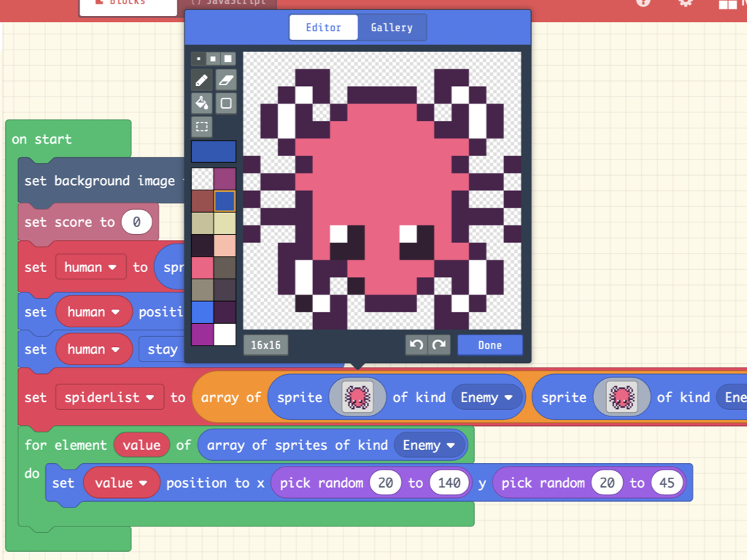Open the value dropdown in set position block

tap(121, 483)
